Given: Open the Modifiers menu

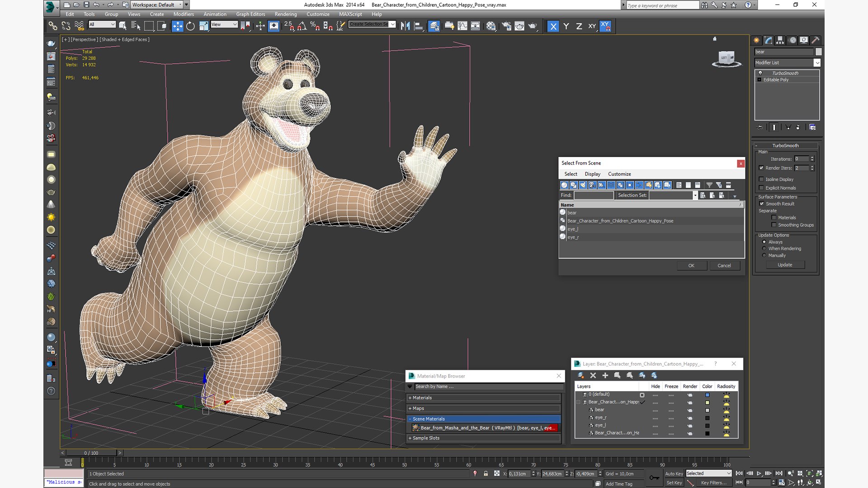Looking at the screenshot, I should pyautogui.click(x=183, y=14).
